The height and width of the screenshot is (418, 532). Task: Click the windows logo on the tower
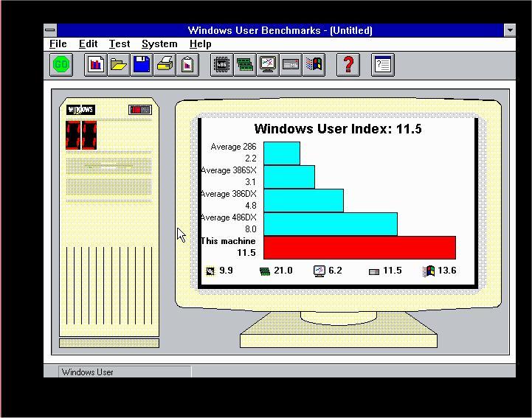(x=80, y=110)
